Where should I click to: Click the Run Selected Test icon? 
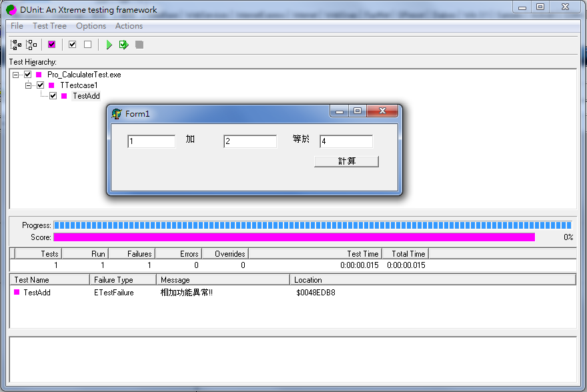pyautogui.click(x=123, y=45)
